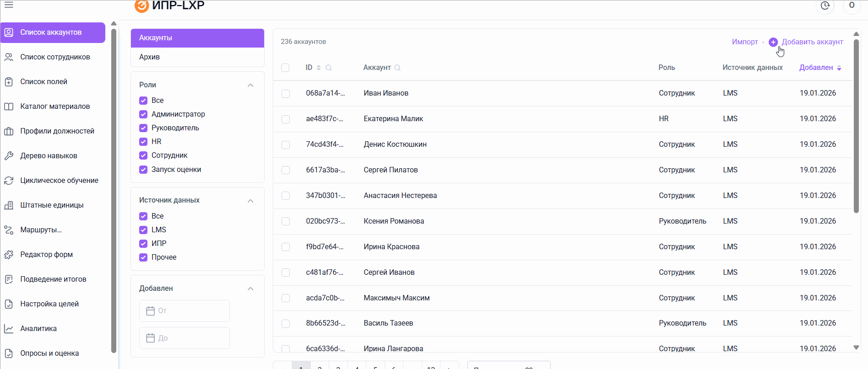The image size is (868, 369).
Task: Click the search icon beside Аккаунт header
Action: pos(397,68)
